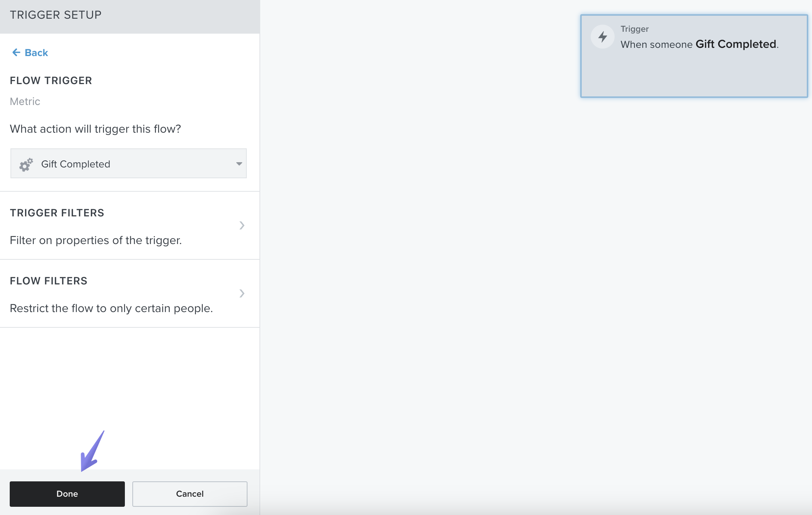Screen dimensions: 812x515
Task: Click the gears icon in metric dropdown
Action: click(x=26, y=164)
